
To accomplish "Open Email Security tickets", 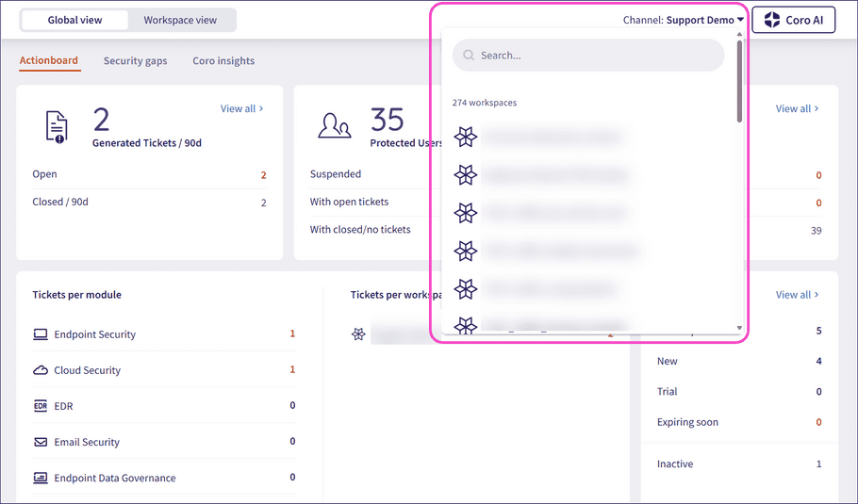I will pyautogui.click(x=164, y=442).
